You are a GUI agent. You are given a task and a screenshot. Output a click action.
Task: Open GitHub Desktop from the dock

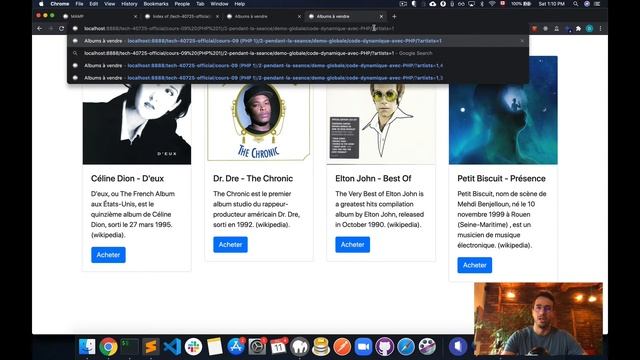pyautogui.click(x=384, y=347)
